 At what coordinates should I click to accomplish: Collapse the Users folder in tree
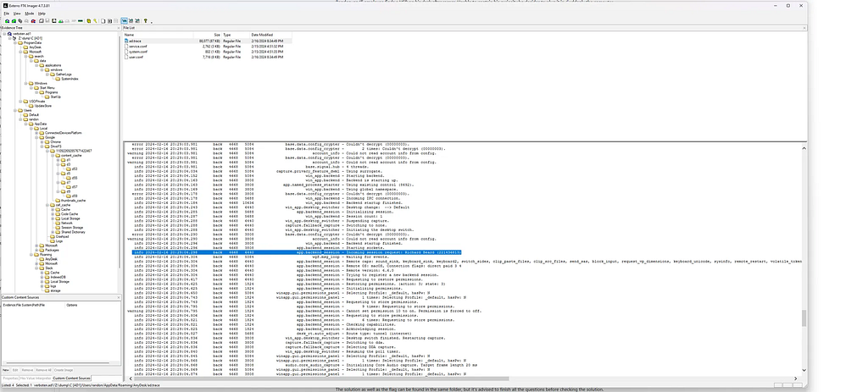point(15,111)
